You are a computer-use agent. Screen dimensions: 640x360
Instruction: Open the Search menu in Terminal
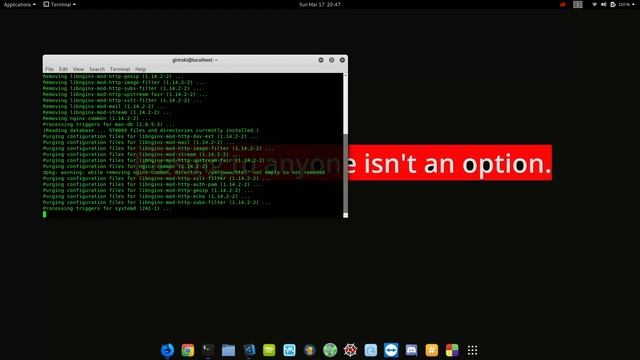tap(97, 69)
